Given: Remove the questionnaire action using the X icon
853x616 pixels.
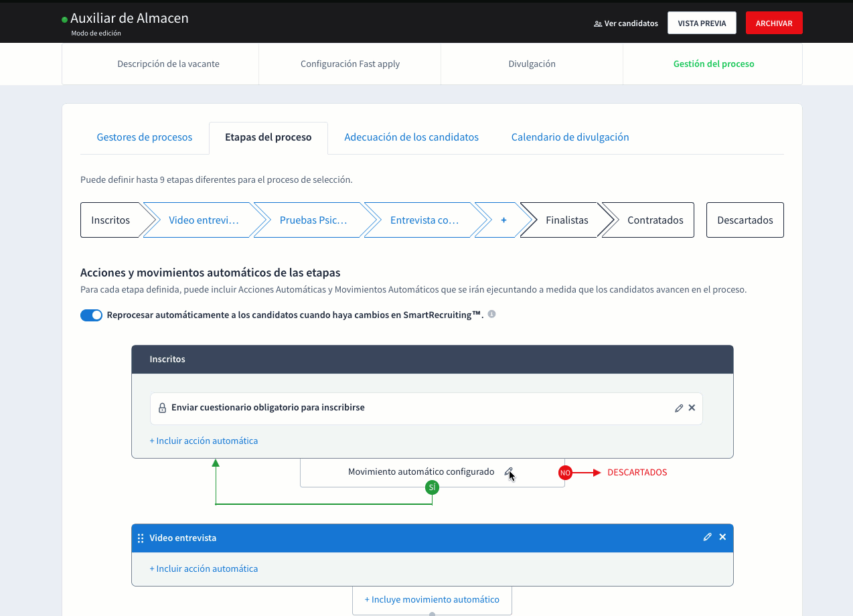Looking at the screenshot, I should 692,407.
